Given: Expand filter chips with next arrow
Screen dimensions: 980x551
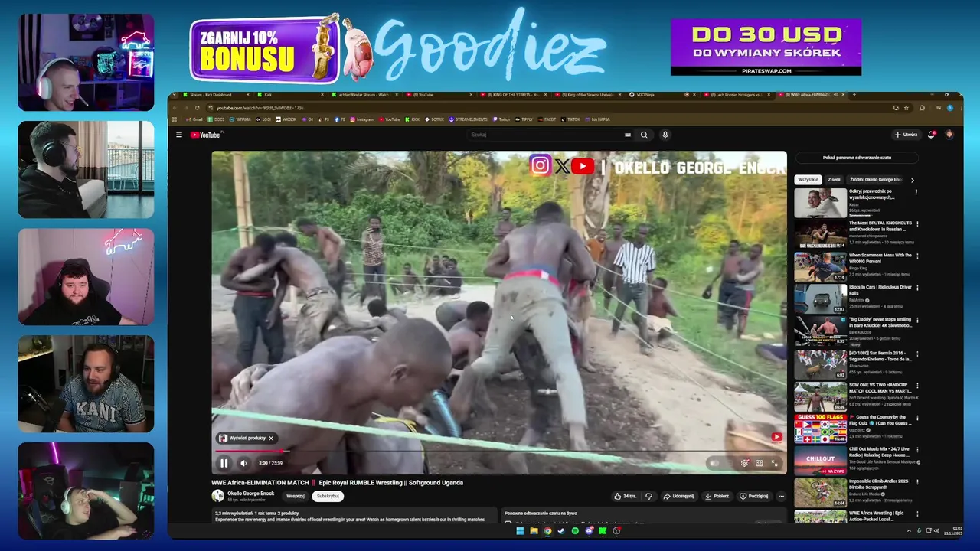Looking at the screenshot, I should point(913,180).
